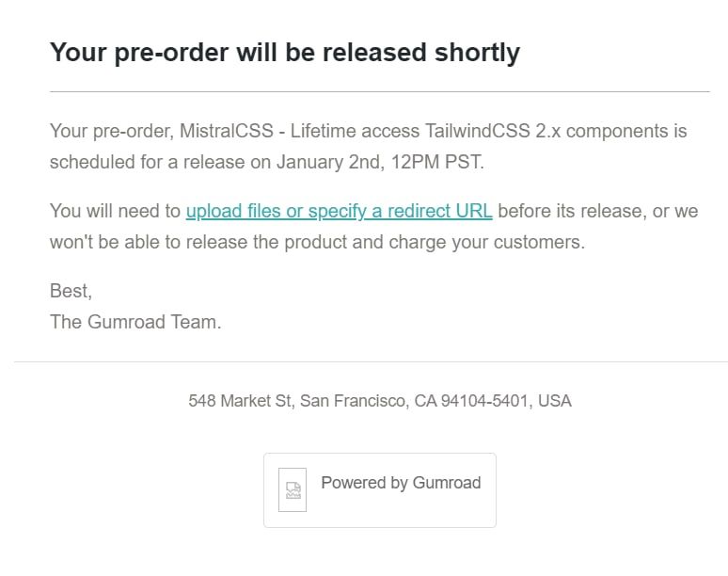Click the 'You will need to' text
Screen dimensions: 728x576
click(x=115, y=212)
